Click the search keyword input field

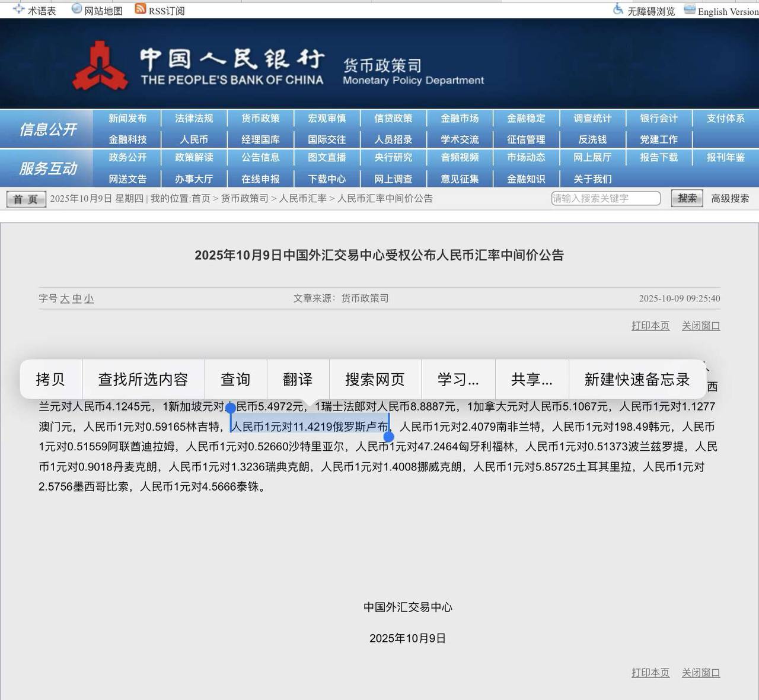(605, 198)
